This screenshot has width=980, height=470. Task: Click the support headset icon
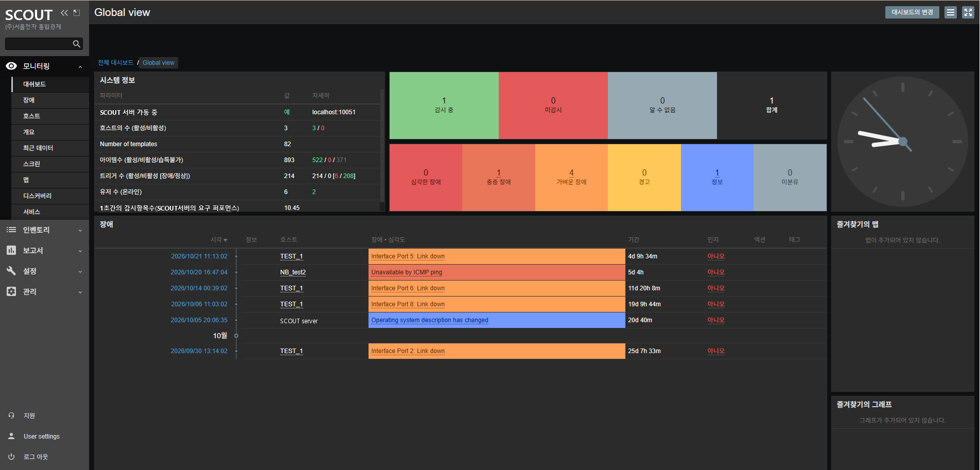click(x=11, y=415)
